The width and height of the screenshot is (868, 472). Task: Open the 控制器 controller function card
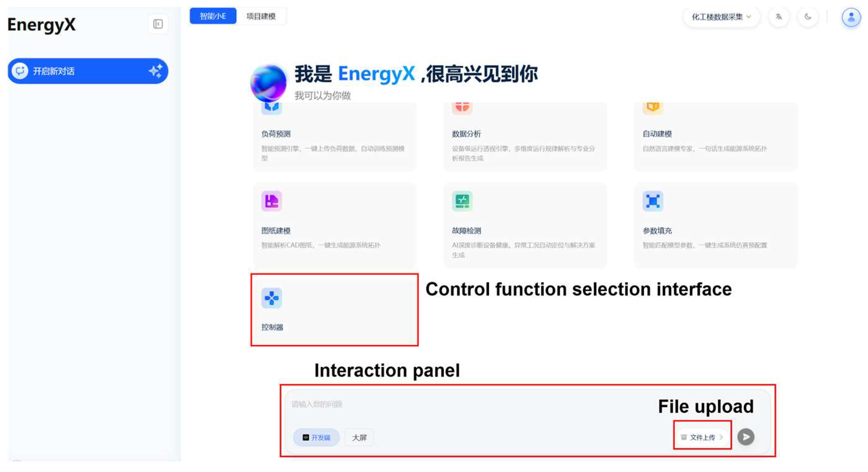pos(335,310)
